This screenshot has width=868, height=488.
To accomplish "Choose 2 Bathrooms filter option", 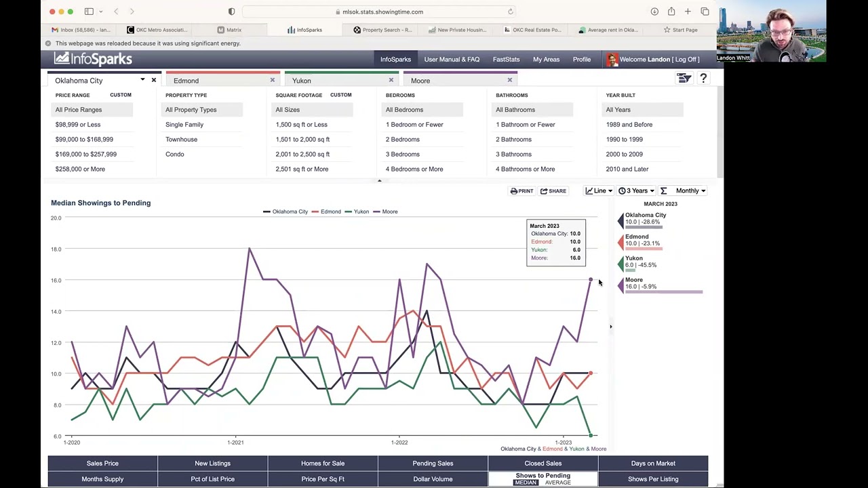I will 513,140.
